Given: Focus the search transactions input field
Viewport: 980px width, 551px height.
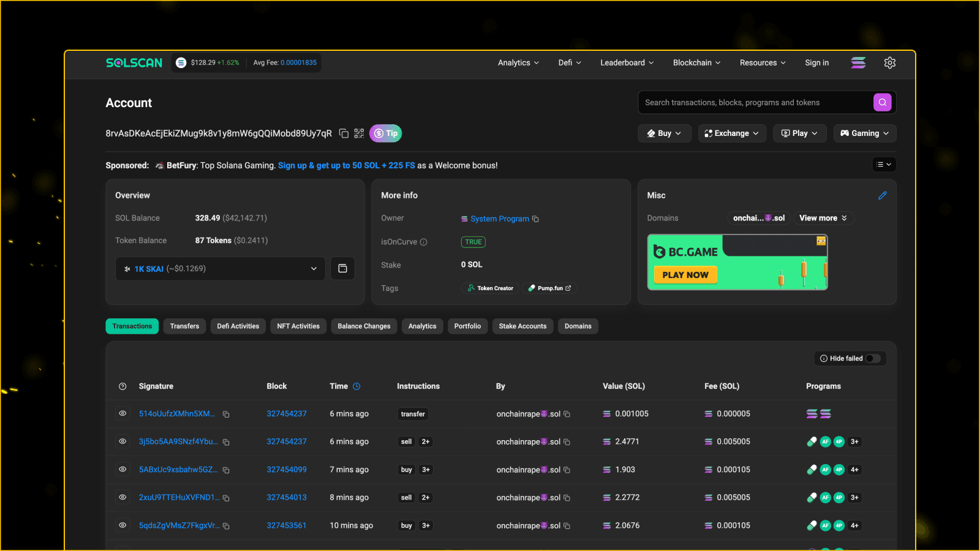Looking at the screenshot, I should point(756,102).
